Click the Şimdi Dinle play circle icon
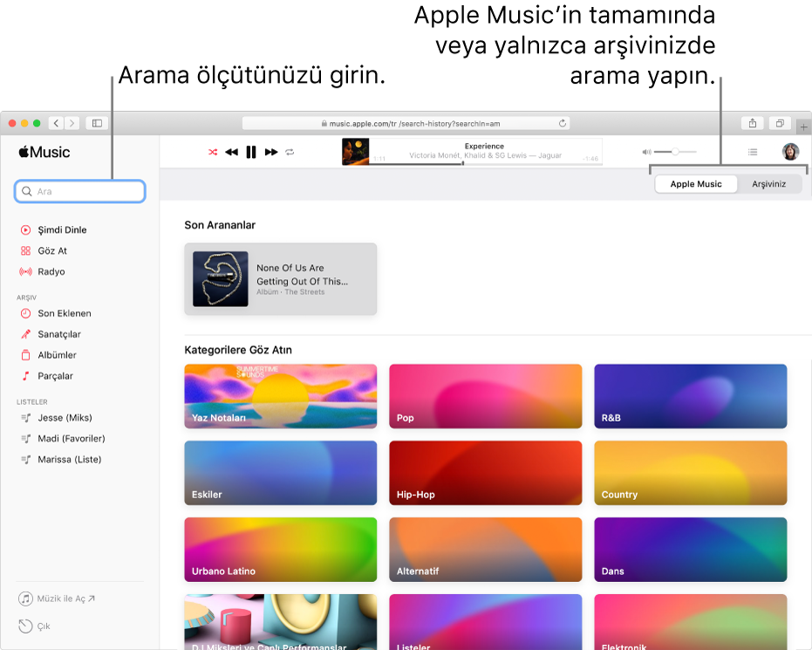Screen dimensions: 812x650 25,230
